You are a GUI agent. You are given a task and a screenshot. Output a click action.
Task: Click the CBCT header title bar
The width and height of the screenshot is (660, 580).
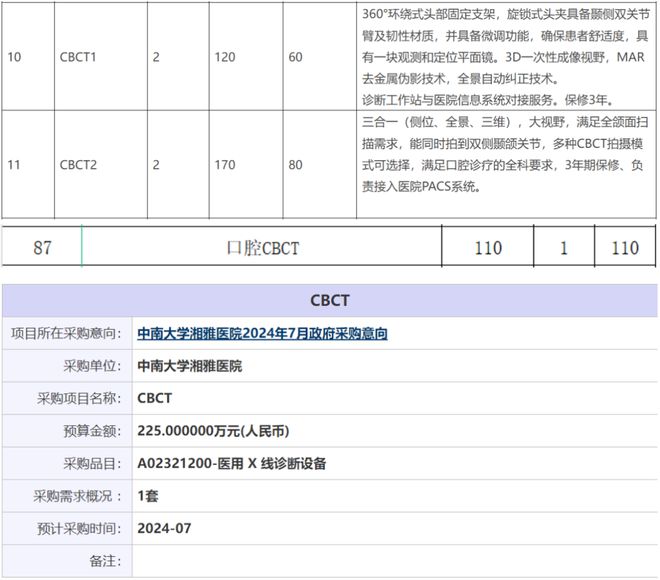(x=330, y=301)
